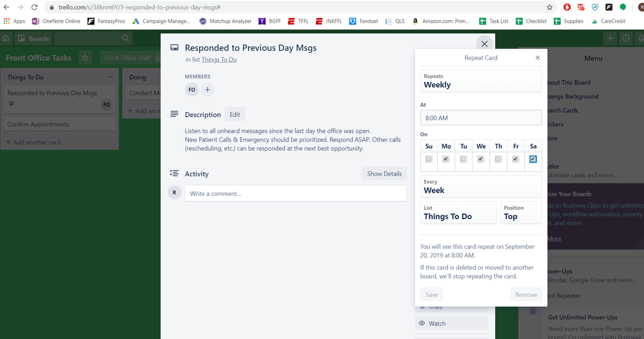
Task: Star the Front Office Tasks board
Action: tap(85, 58)
